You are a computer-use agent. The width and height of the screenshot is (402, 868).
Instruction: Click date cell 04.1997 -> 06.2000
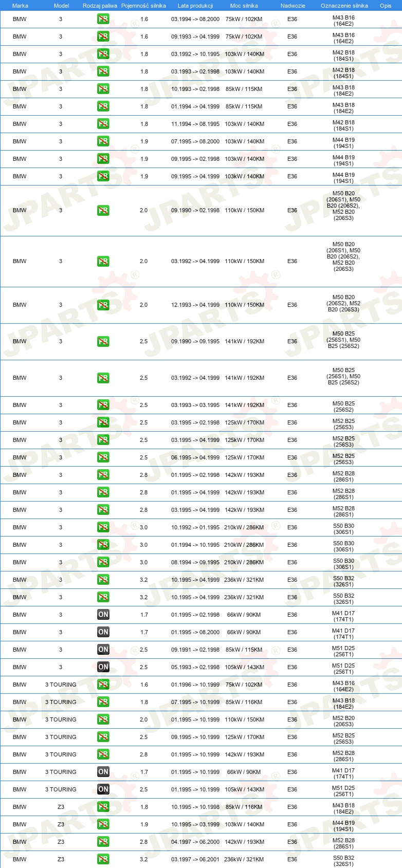coord(195,842)
